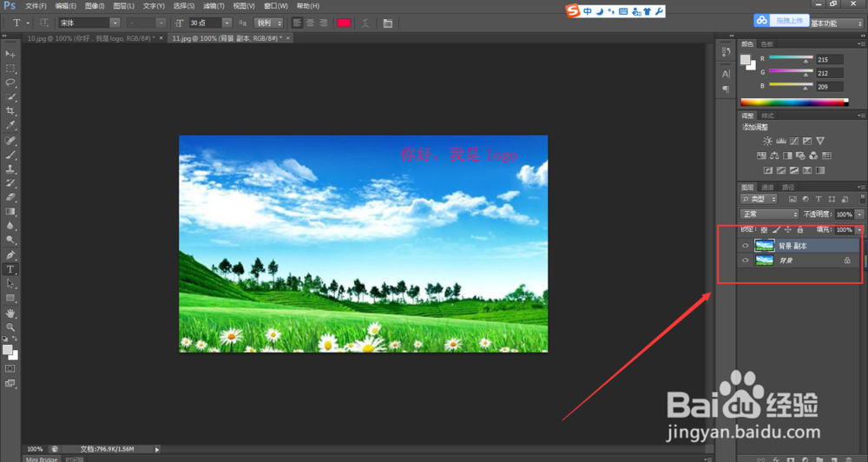Open the opacity 不透明度 dropdown arrow
This screenshot has height=462, width=868.
(x=859, y=214)
